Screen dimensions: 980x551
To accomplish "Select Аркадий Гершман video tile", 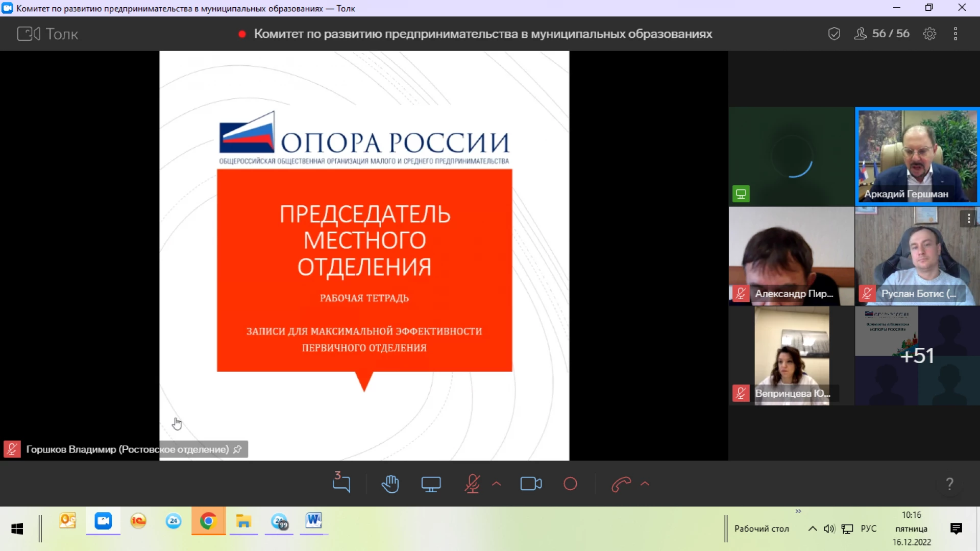I will point(917,156).
